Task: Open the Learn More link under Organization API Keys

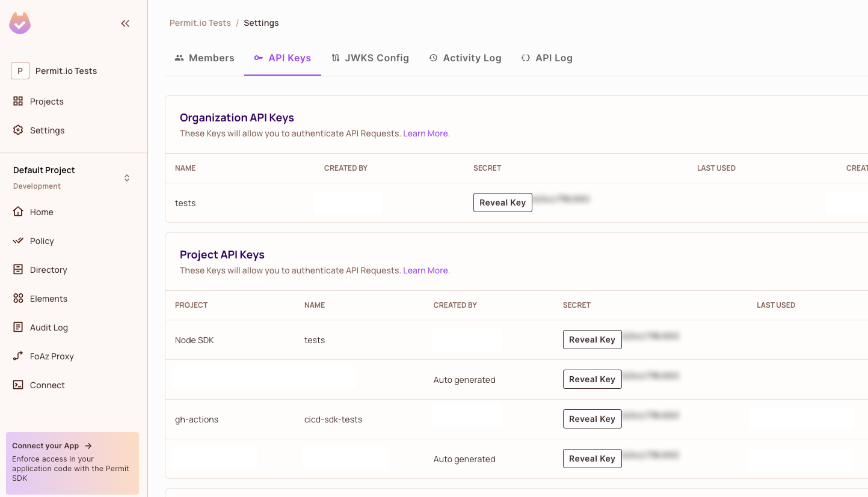Action: 425,133
